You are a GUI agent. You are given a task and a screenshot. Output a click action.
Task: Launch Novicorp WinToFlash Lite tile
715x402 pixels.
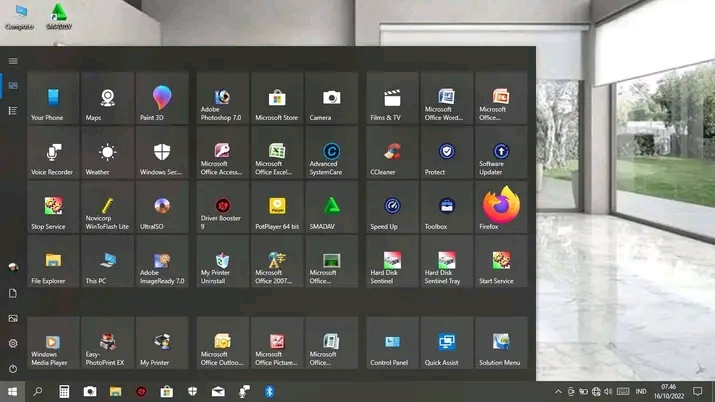pyautogui.click(x=107, y=207)
